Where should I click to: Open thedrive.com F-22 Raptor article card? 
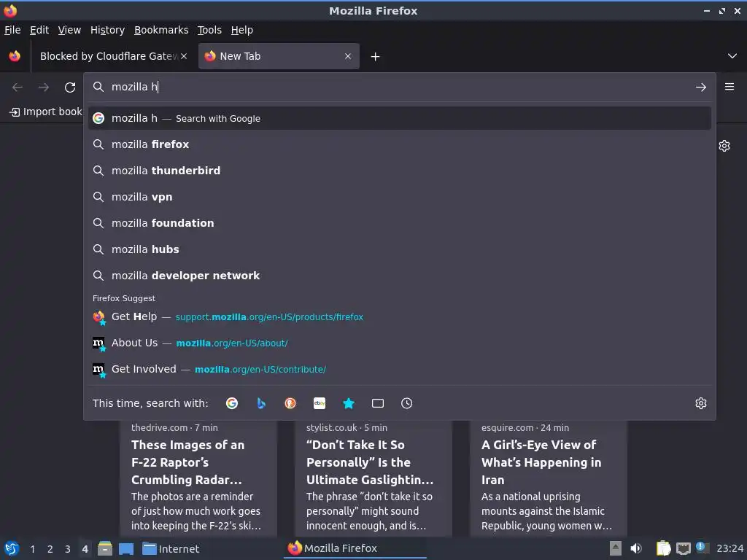point(198,478)
